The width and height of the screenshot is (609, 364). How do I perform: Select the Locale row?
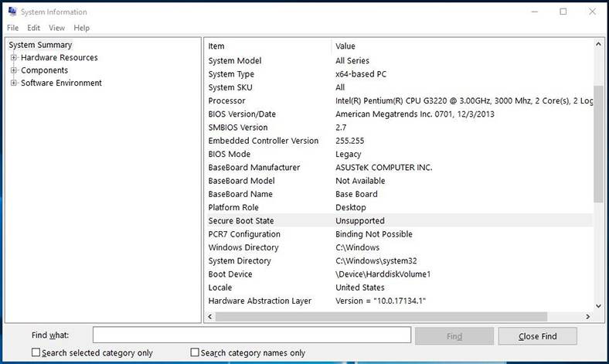click(400, 287)
